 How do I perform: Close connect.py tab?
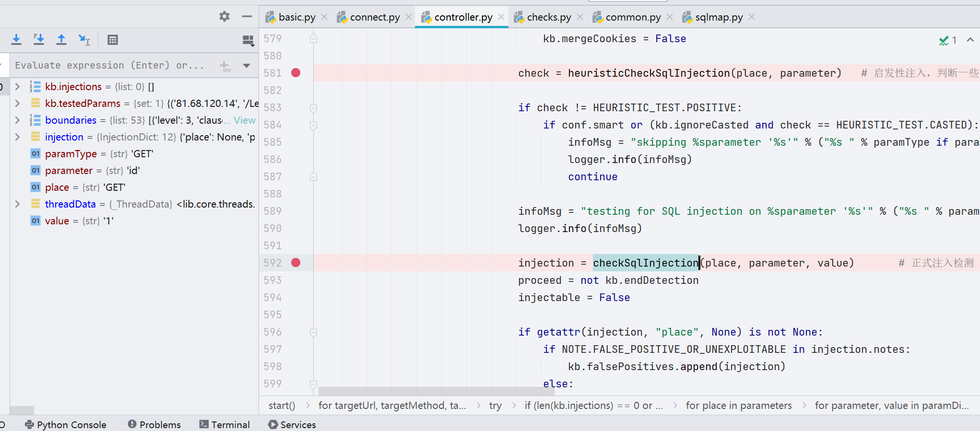(409, 17)
